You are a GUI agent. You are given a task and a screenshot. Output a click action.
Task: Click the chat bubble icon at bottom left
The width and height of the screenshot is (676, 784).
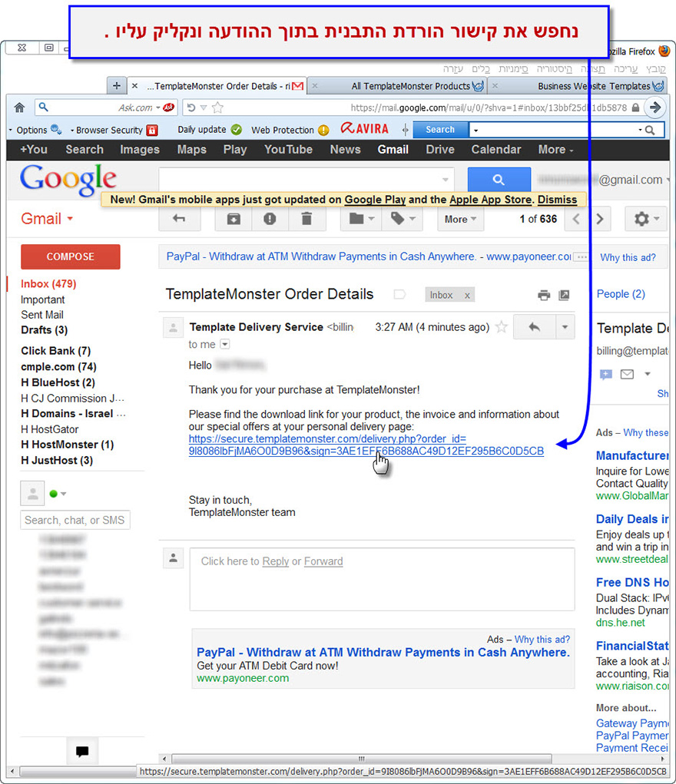(82, 751)
